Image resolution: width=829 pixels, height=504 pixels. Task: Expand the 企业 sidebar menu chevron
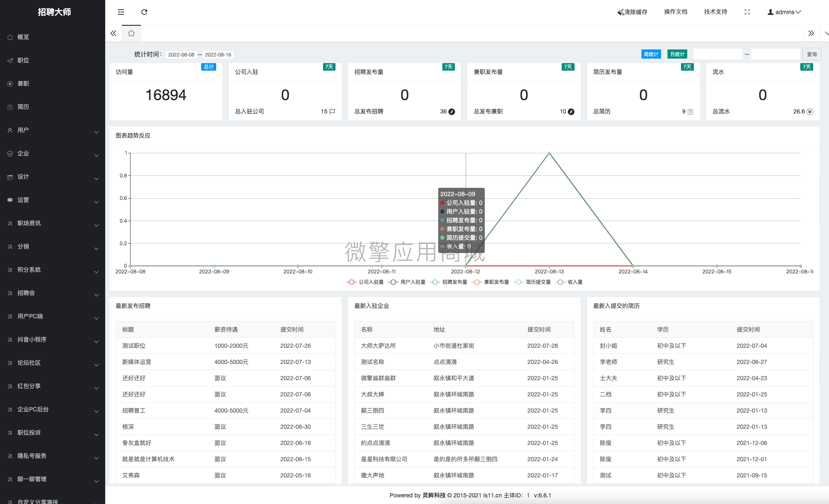pyautogui.click(x=96, y=155)
